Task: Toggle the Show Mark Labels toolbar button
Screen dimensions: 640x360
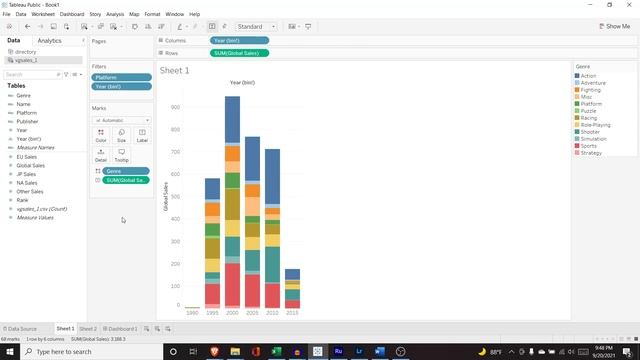Action: (x=212, y=27)
